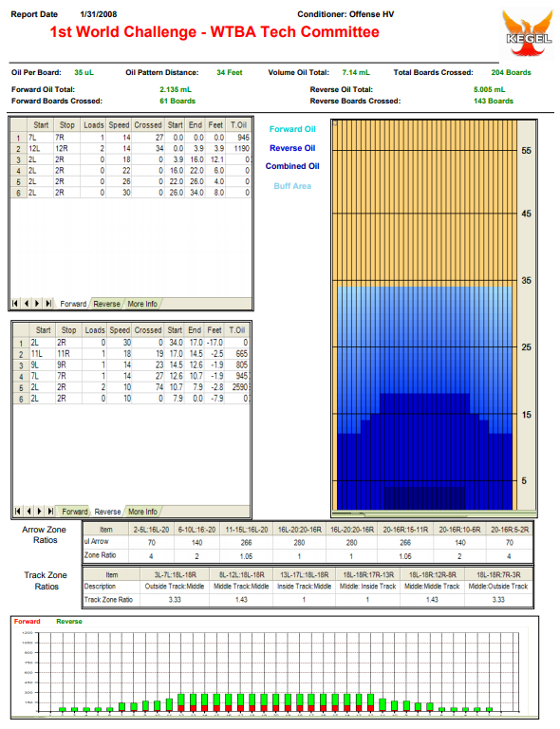Click volume oil total 7.14 mL
Image resolution: width=560 pixels, height=729 pixels.
(x=356, y=72)
